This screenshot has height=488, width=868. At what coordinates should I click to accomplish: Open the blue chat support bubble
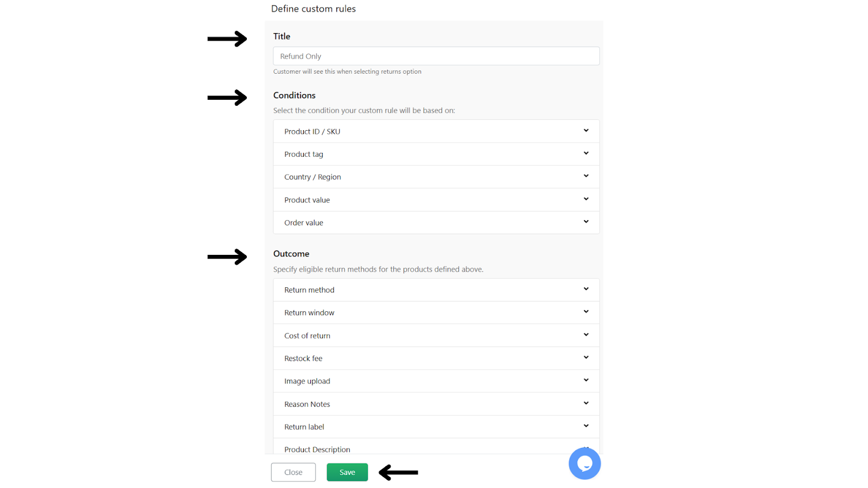(x=584, y=464)
